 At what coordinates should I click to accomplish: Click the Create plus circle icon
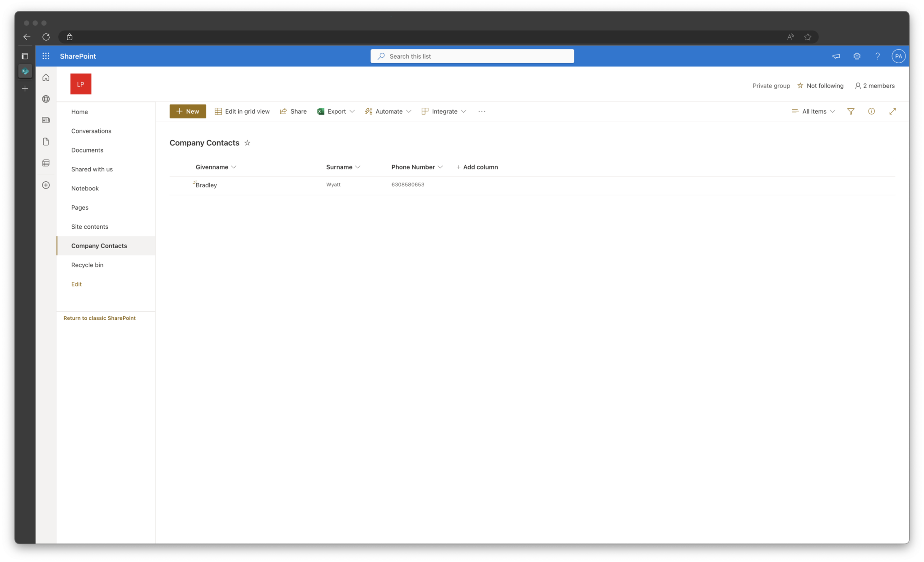pos(46,185)
